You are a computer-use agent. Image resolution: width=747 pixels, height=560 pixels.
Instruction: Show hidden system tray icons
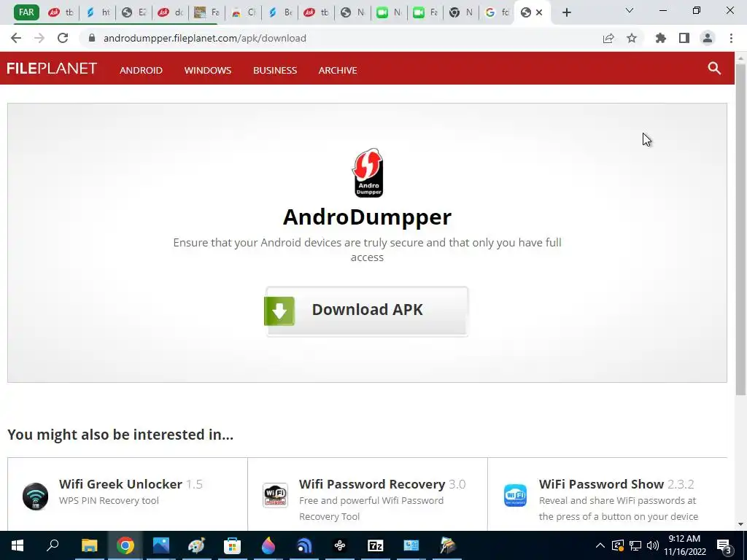click(x=600, y=545)
